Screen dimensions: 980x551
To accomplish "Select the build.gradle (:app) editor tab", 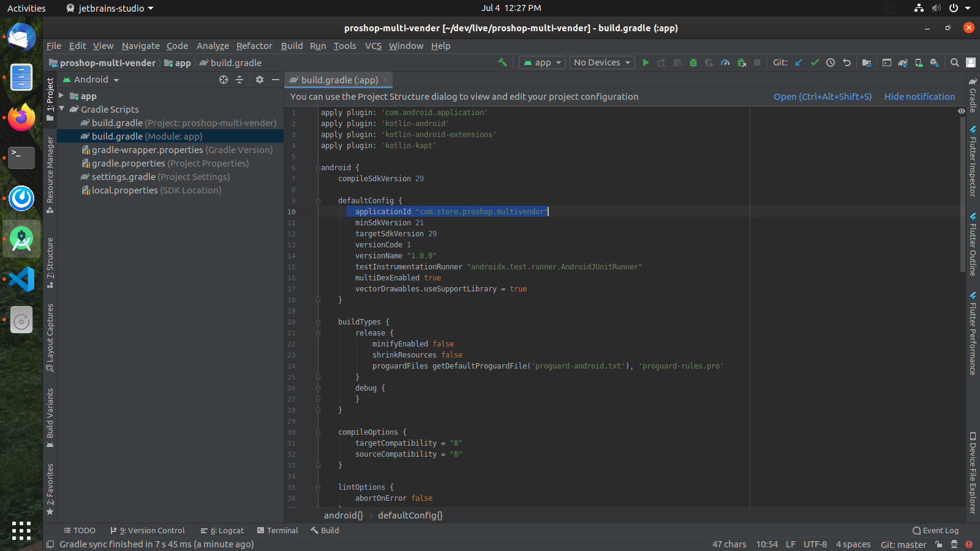I will (339, 80).
